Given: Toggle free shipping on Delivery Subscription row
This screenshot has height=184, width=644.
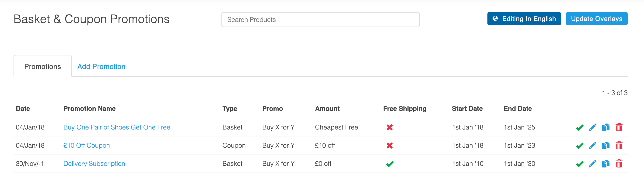Looking at the screenshot, I should click(x=390, y=164).
